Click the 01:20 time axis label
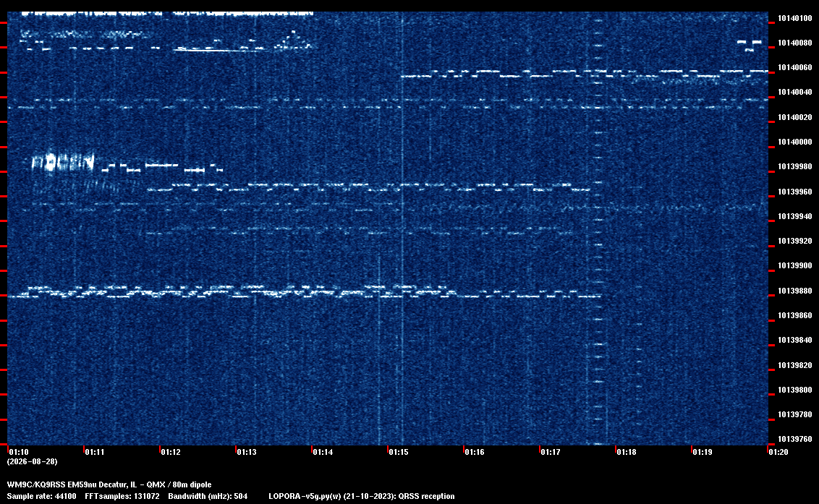Image resolution: width=819 pixels, height=504 pixels. 778,452
